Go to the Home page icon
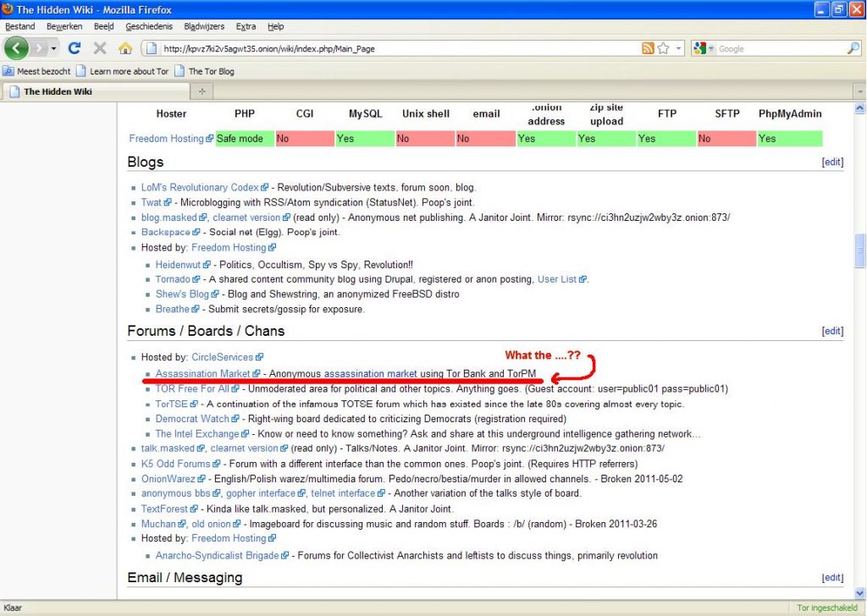867x616 pixels. click(125, 48)
